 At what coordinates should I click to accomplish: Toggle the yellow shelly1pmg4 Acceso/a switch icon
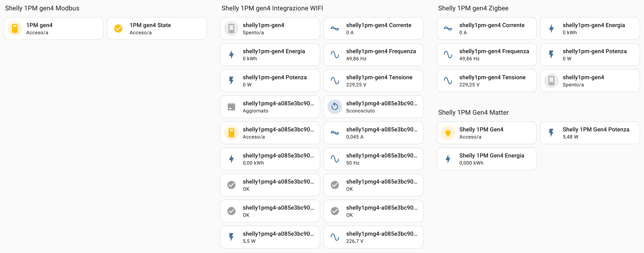pos(231,133)
